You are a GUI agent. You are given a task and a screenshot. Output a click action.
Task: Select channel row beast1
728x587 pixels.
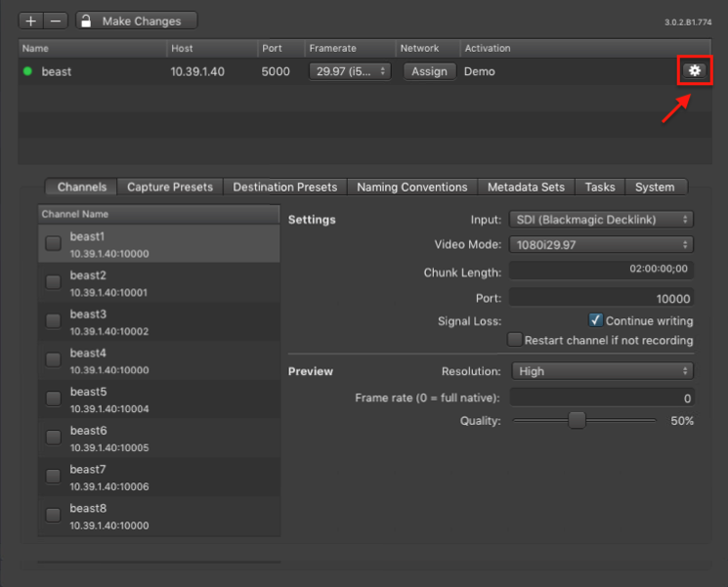158,244
